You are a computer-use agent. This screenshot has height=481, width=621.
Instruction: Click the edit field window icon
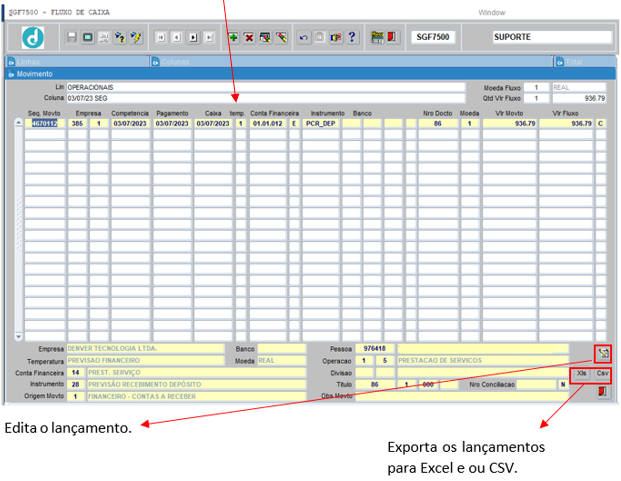coord(265,37)
